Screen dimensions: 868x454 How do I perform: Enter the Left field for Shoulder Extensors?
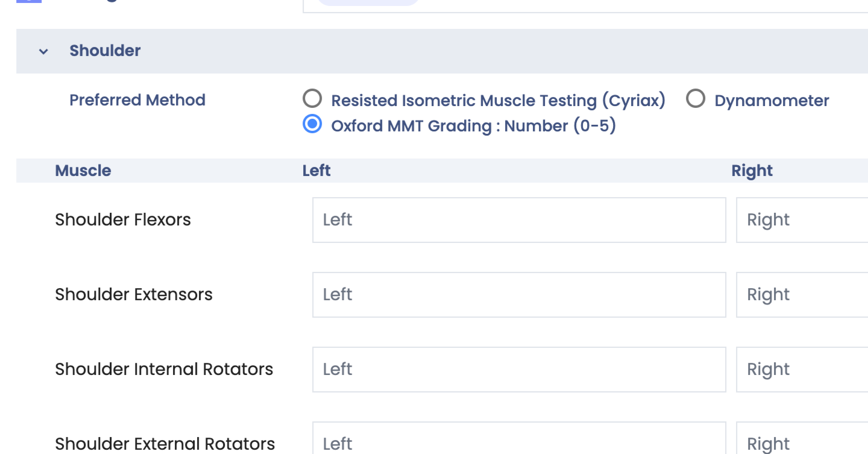pyautogui.click(x=518, y=295)
